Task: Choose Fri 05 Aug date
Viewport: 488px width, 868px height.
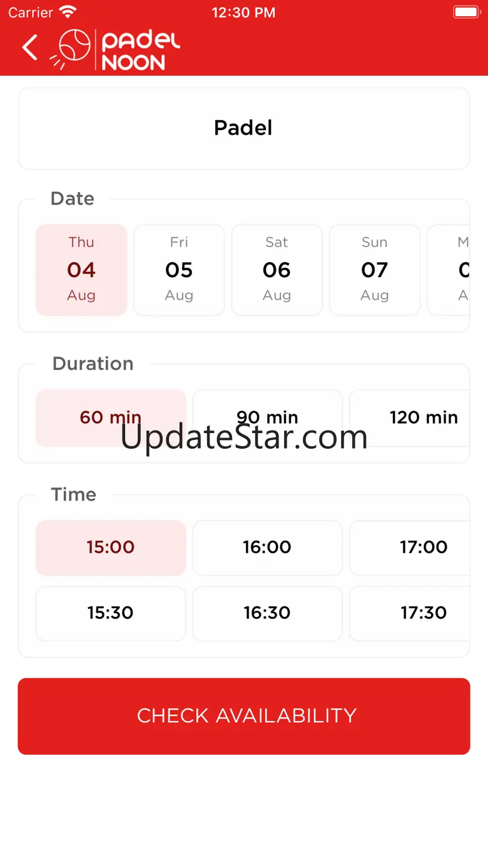Action: 179,270
